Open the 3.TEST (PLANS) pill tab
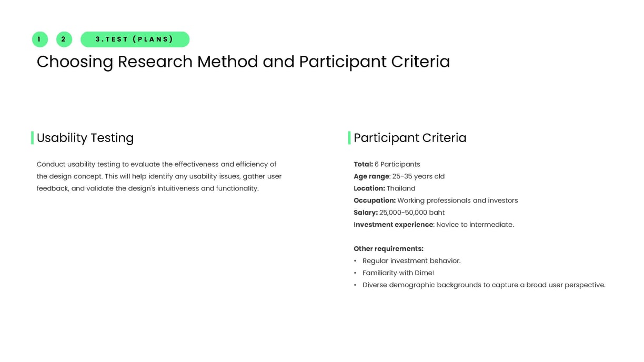 point(135,39)
